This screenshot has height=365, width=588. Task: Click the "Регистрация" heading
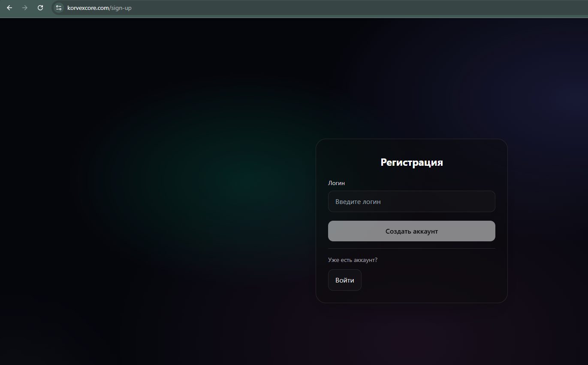[411, 162]
